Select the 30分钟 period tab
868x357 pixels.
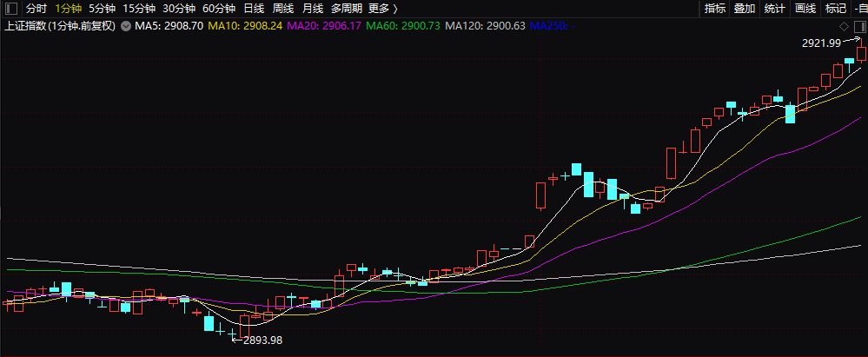click(179, 9)
